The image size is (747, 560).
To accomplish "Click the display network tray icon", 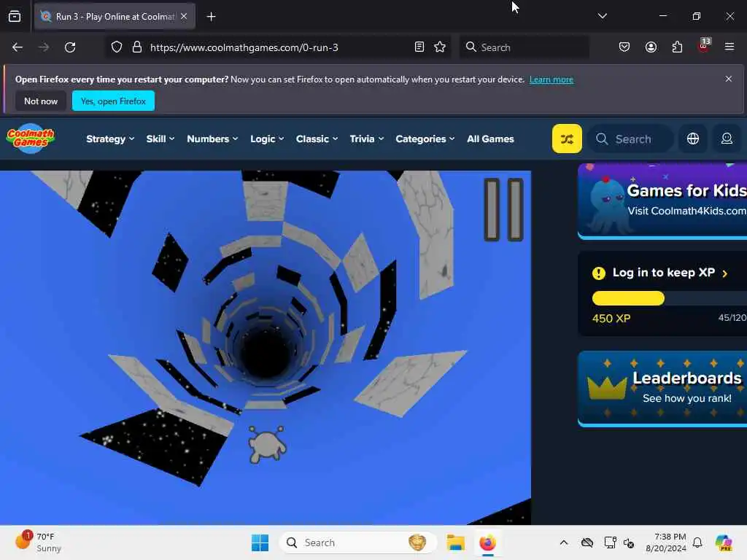I will coord(610,542).
